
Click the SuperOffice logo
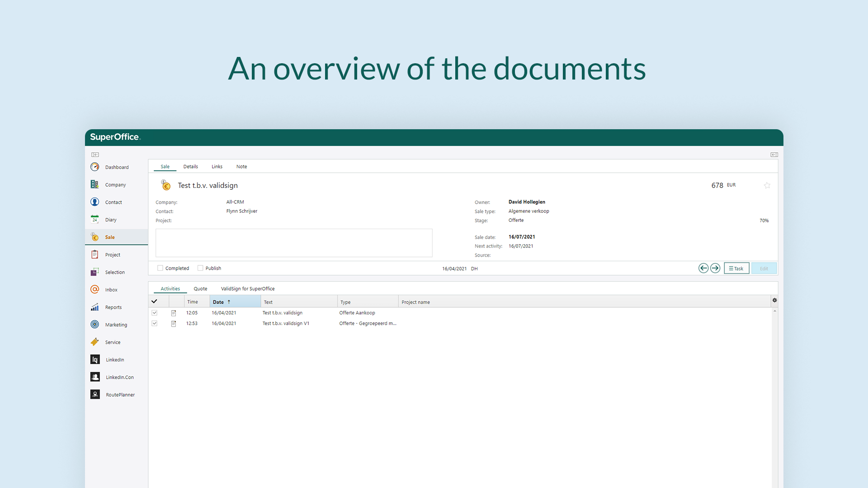point(115,137)
